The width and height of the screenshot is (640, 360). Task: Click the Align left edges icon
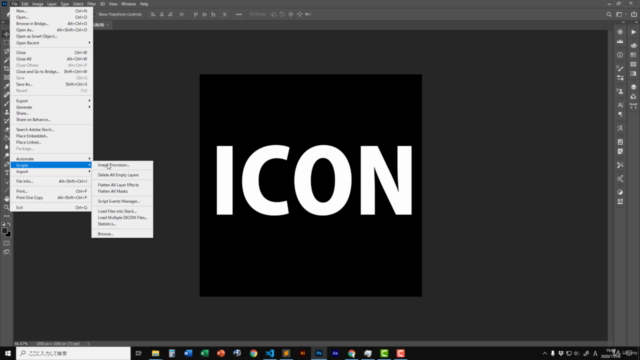[x=153, y=14]
